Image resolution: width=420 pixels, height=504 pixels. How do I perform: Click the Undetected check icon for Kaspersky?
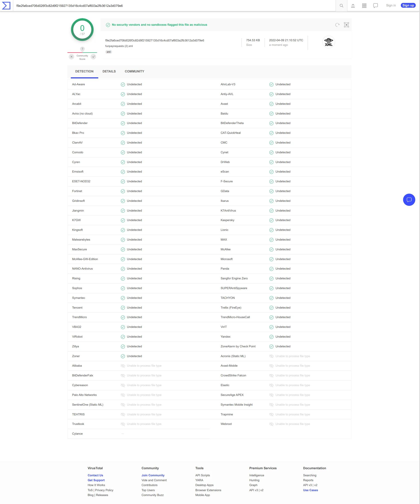271,220
